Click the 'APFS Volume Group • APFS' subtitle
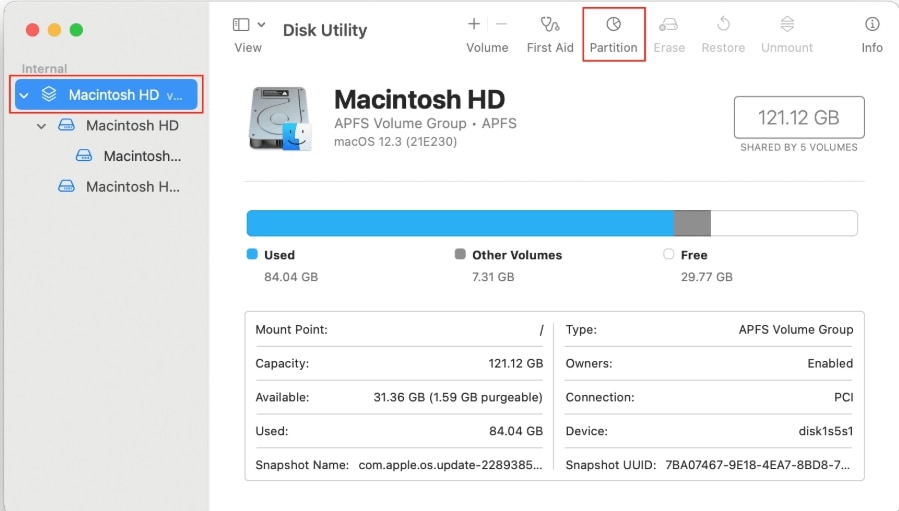Image resolution: width=899 pixels, height=511 pixels. 425,123
